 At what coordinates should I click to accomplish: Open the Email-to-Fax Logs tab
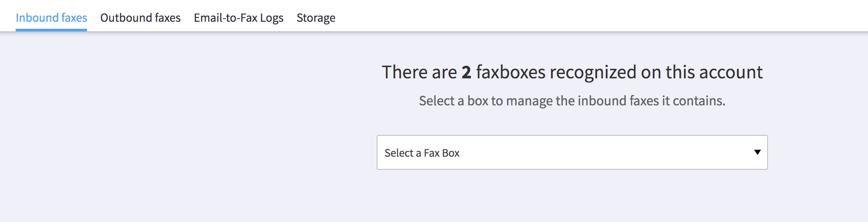[239, 18]
